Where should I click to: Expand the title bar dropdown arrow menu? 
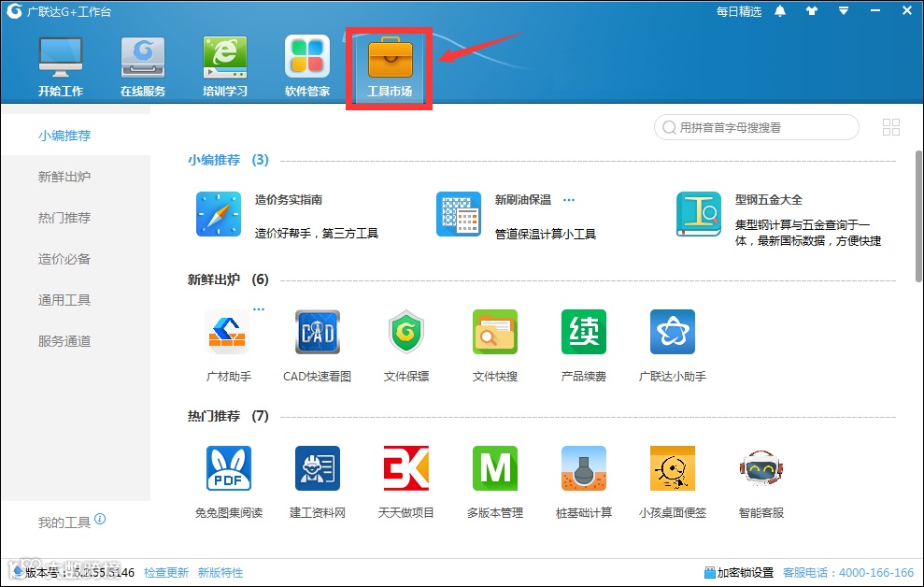(x=844, y=11)
